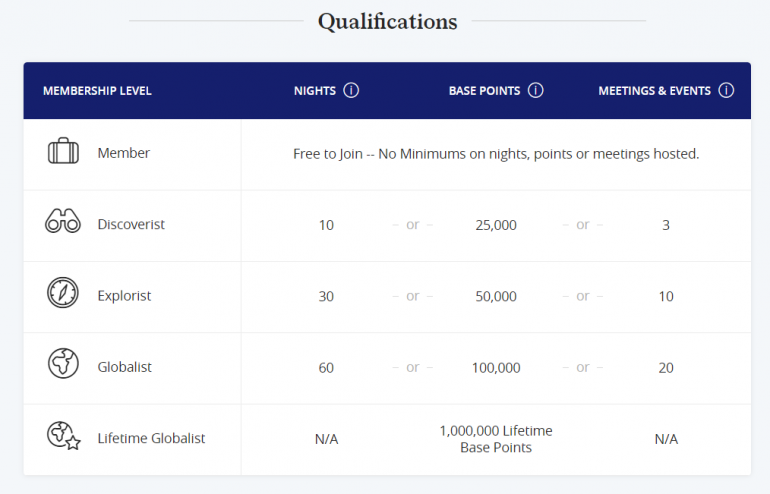Screen dimensions: 770x494
Task: Select the Base Points header label
Action: 484,91
